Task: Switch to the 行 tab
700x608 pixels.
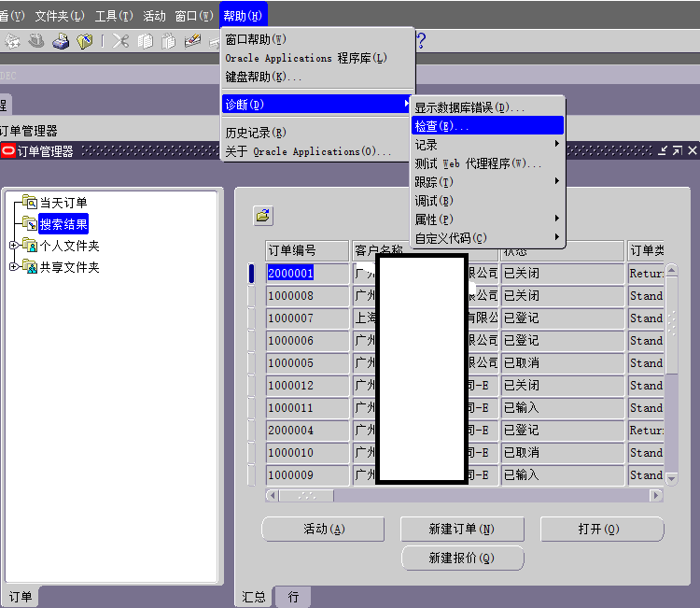Action: 293,597
